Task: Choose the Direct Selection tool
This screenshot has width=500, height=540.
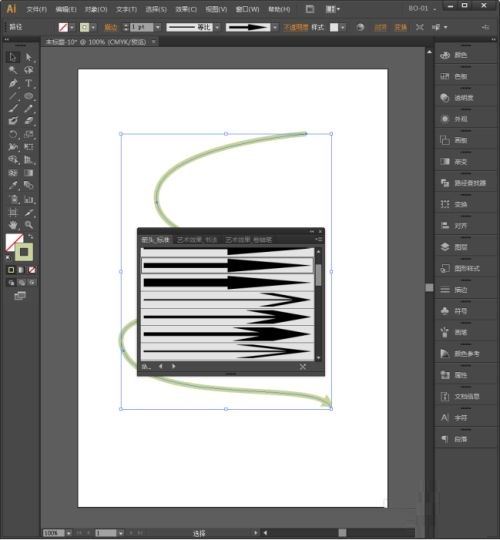Action: 29,57
